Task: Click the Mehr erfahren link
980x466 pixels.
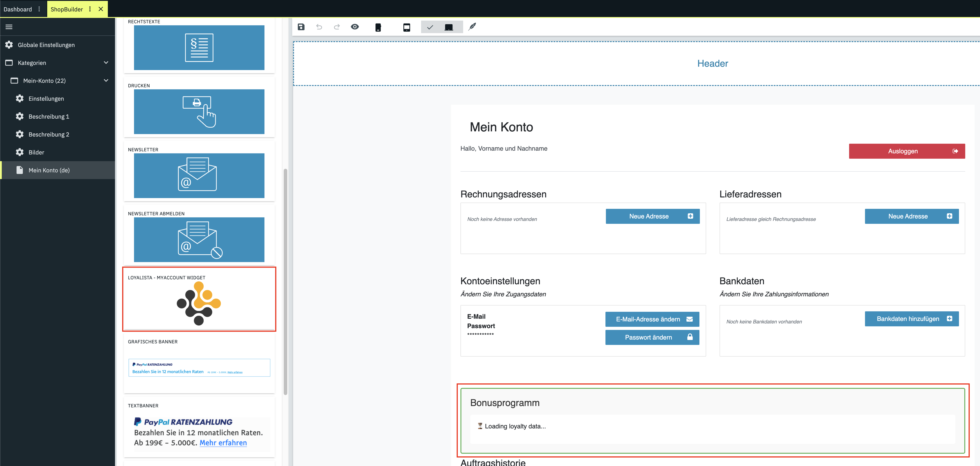Action: [223, 442]
